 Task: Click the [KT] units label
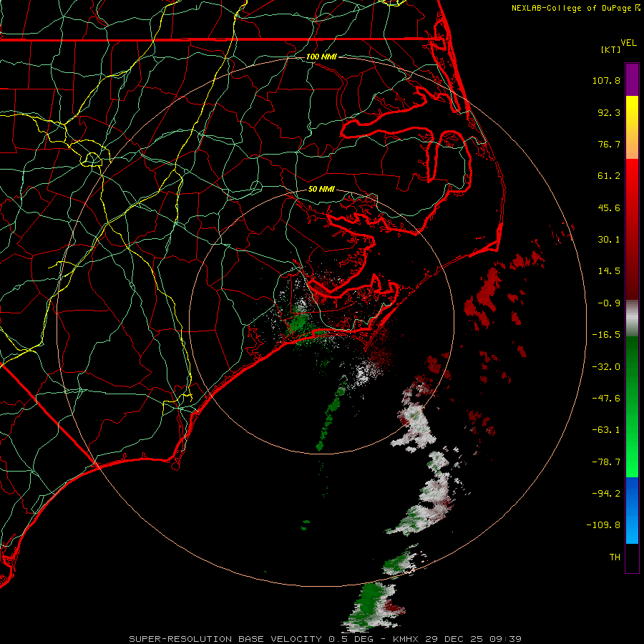click(610, 49)
